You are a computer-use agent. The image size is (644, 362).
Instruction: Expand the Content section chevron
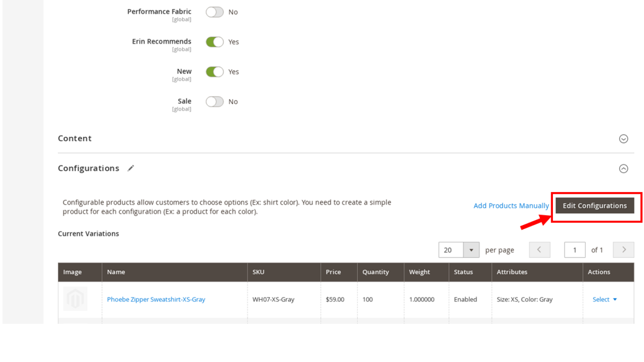coord(623,139)
